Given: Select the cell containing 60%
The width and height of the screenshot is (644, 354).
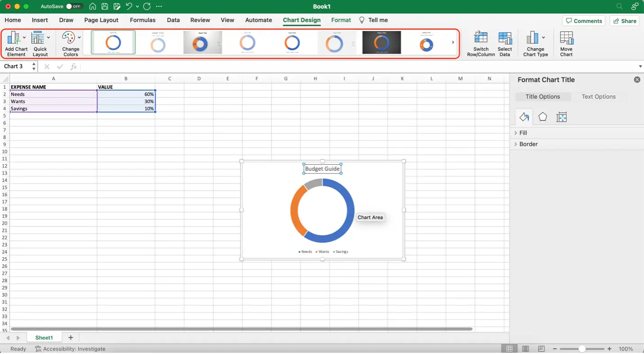Looking at the screenshot, I should tap(126, 94).
